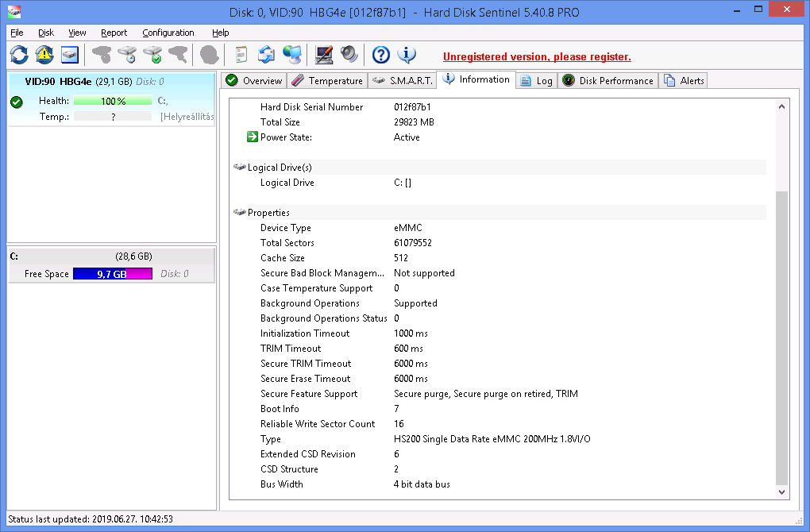Click the hard disk panel icon

[70, 55]
